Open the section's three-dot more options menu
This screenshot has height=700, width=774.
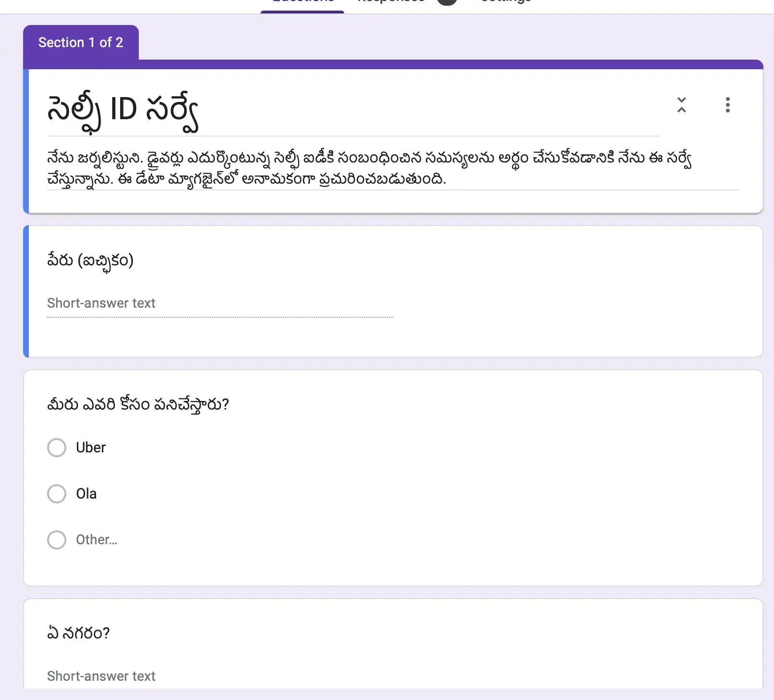click(x=727, y=105)
